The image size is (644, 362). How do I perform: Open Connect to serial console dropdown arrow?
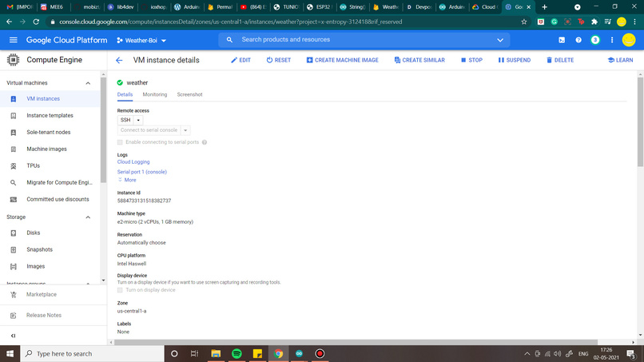[x=185, y=130]
